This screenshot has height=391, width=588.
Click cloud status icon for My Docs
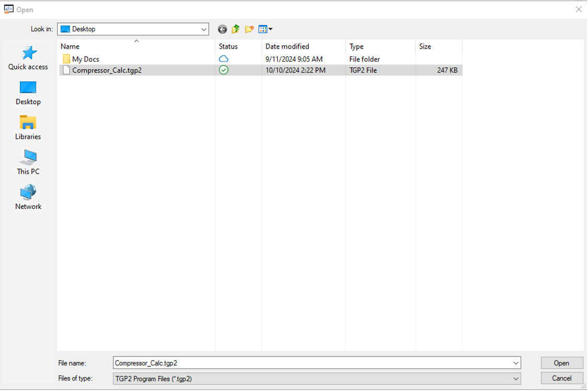coord(224,59)
